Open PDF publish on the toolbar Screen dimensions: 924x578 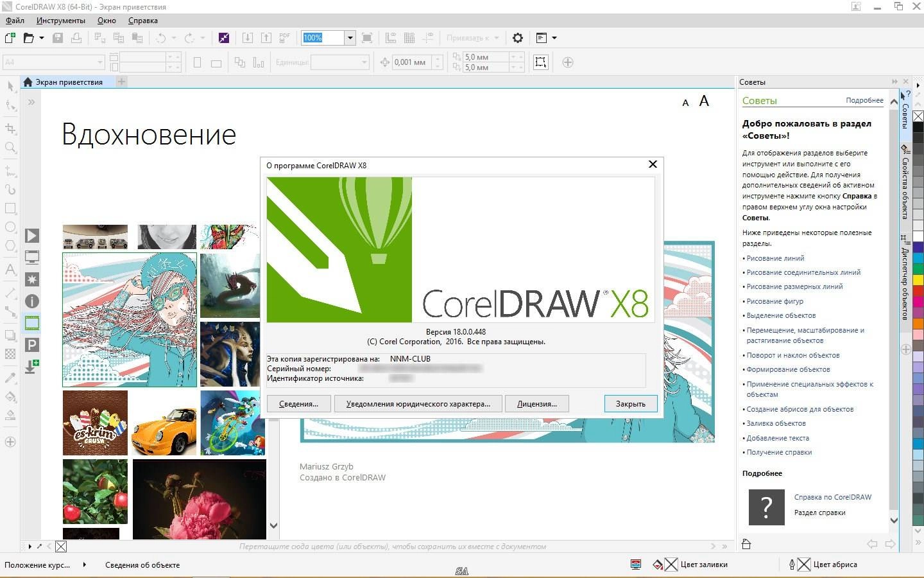[284, 37]
